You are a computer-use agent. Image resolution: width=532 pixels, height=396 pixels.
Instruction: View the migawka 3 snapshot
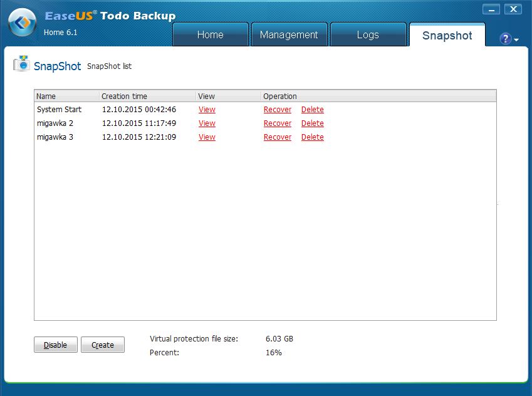(207, 137)
